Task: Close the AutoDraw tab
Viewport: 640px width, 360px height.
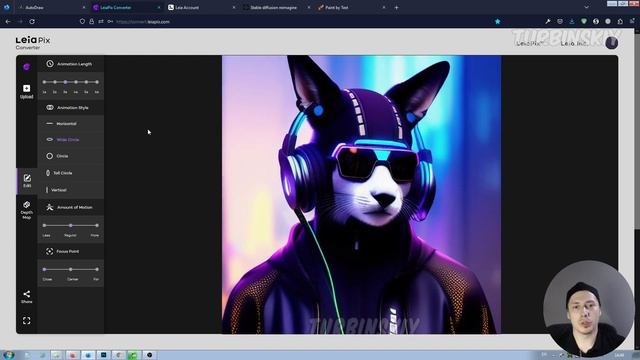Action: (x=84, y=7)
